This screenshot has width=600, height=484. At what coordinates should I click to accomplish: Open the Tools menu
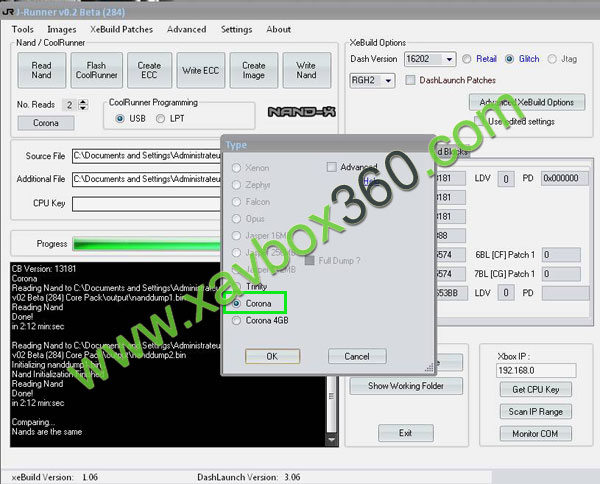(x=23, y=29)
